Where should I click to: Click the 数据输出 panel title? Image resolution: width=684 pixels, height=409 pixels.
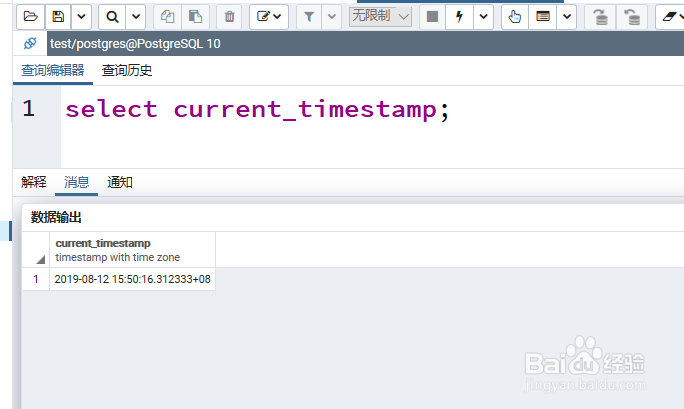(x=56, y=217)
